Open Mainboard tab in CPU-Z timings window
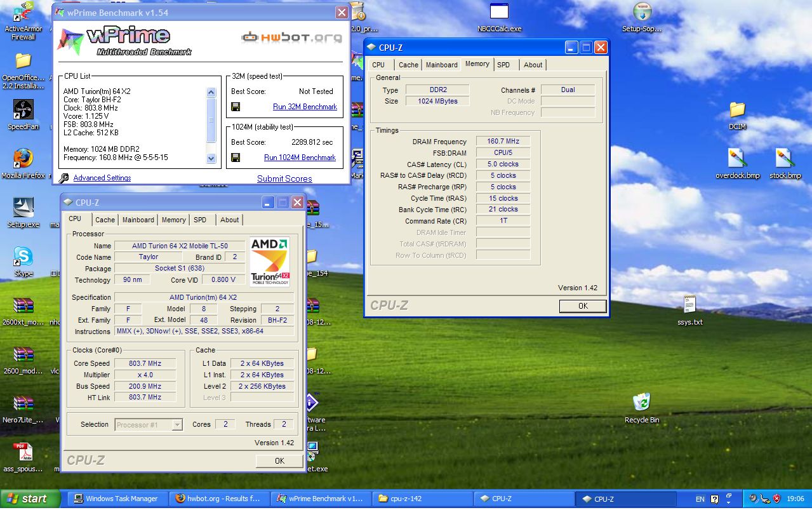812x510 pixels. pyautogui.click(x=442, y=65)
